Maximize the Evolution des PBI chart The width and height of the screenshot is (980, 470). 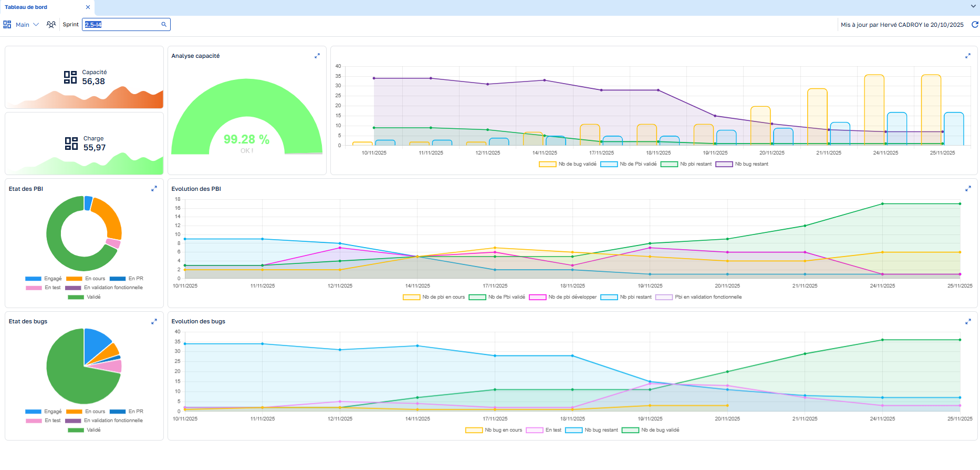click(968, 189)
